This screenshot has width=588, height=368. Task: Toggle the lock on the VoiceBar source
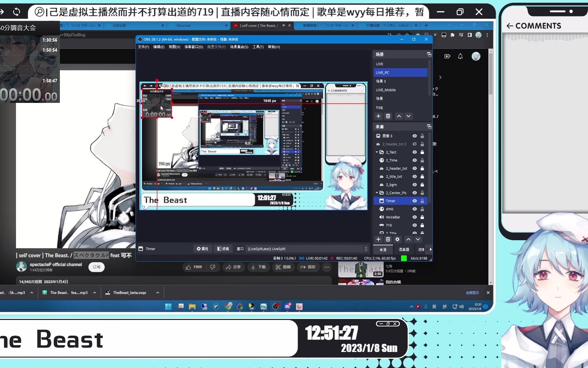[x=422, y=217]
